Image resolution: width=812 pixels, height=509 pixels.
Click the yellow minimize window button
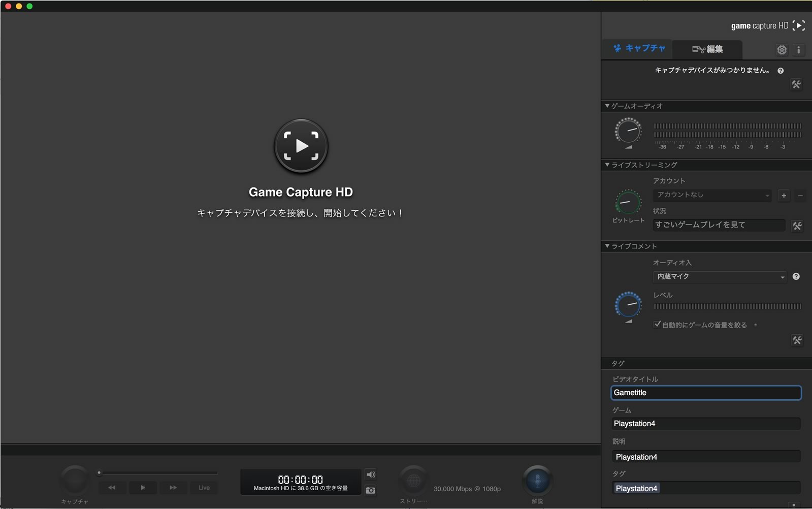pyautogui.click(x=19, y=6)
